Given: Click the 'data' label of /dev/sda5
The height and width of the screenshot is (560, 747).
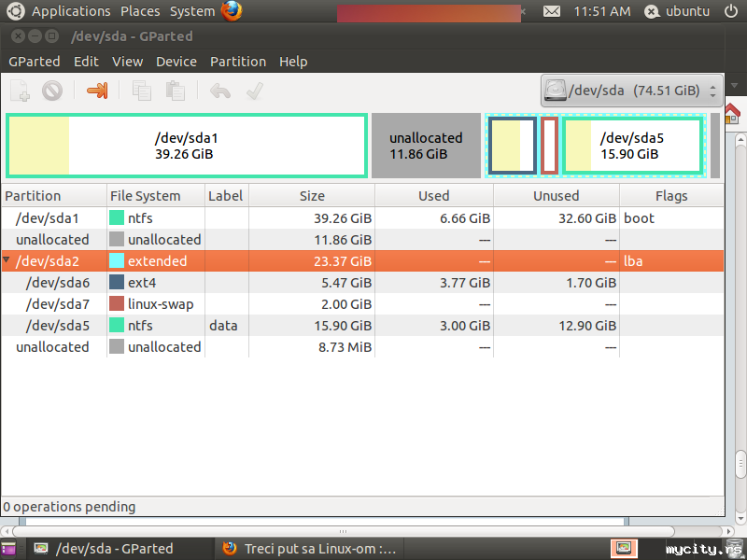Looking at the screenshot, I should pyautogui.click(x=223, y=325).
